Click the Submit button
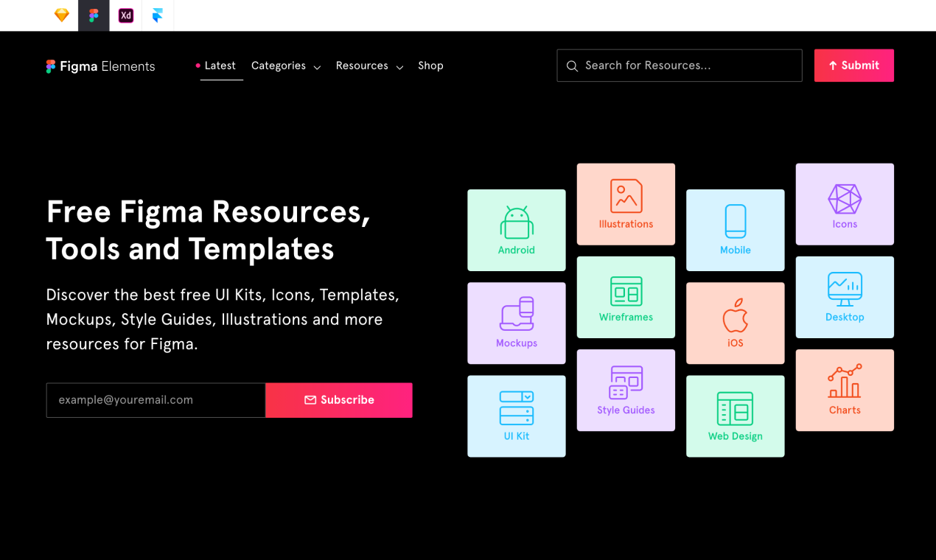 pyautogui.click(x=853, y=66)
